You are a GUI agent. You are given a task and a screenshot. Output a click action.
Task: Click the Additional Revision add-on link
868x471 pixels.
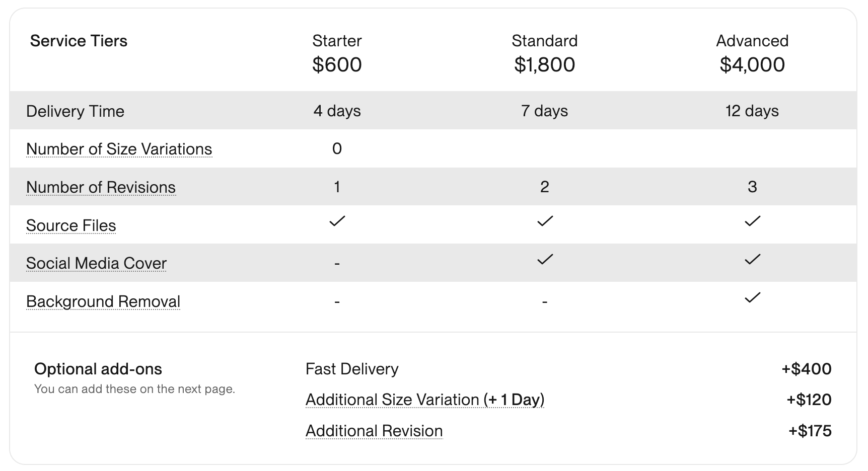point(374,431)
